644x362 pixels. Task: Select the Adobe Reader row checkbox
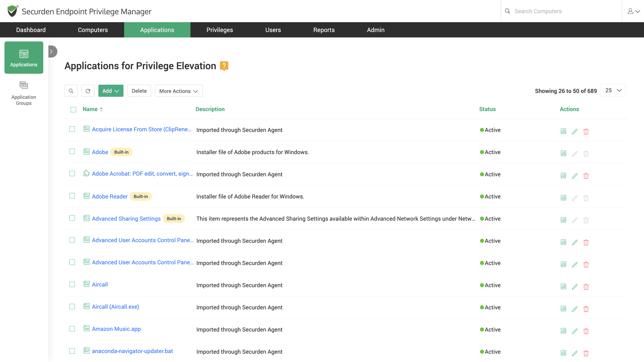click(72, 196)
